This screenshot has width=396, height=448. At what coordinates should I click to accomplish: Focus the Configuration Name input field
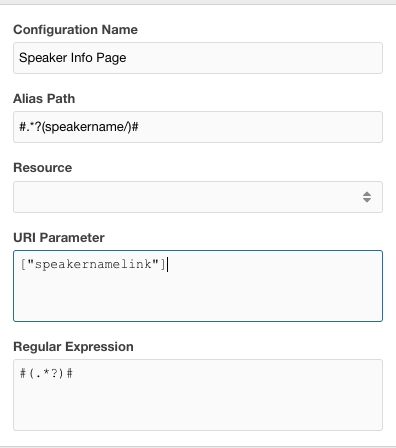(x=198, y=58)
